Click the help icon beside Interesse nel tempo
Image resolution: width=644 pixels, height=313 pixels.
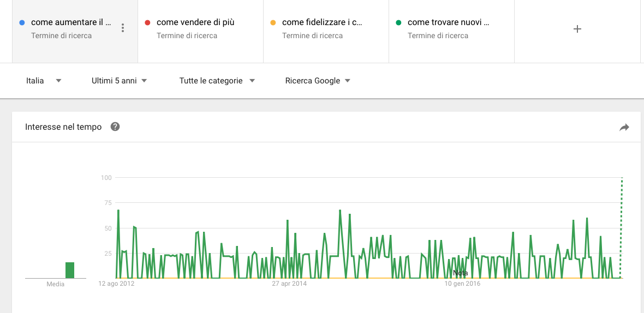[115, 127]
